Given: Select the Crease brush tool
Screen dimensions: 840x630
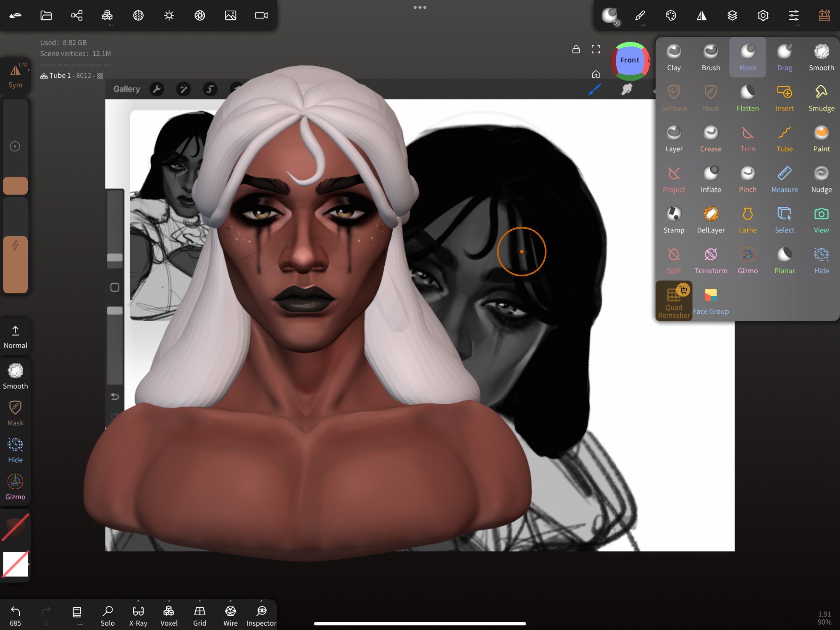Looking at the screenshot, I should point(711,139).
